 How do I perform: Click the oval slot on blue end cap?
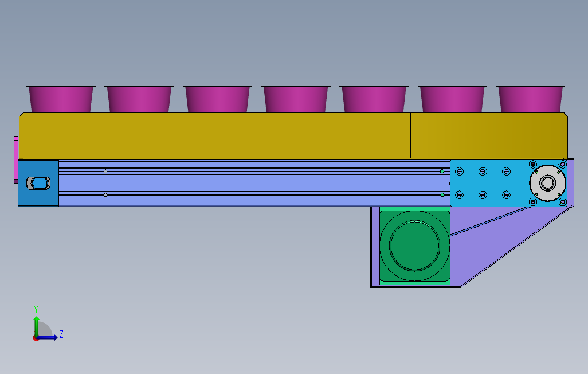38,183
